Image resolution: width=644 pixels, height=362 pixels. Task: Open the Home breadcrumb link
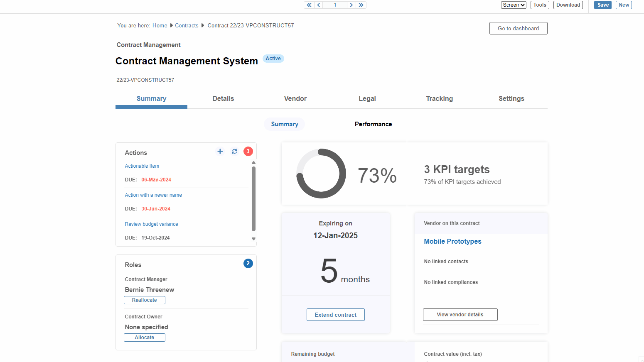coord(160,25)
